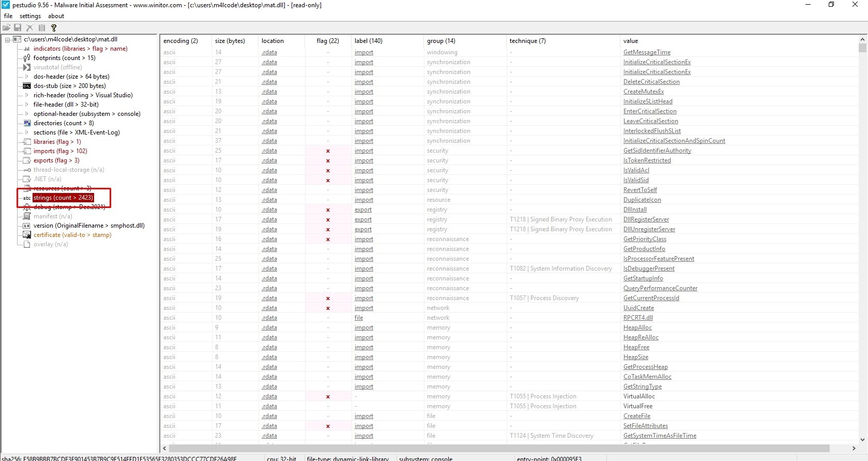Click the pestudio app icon in title bar

pyautogui.click(x=6, y=5)
